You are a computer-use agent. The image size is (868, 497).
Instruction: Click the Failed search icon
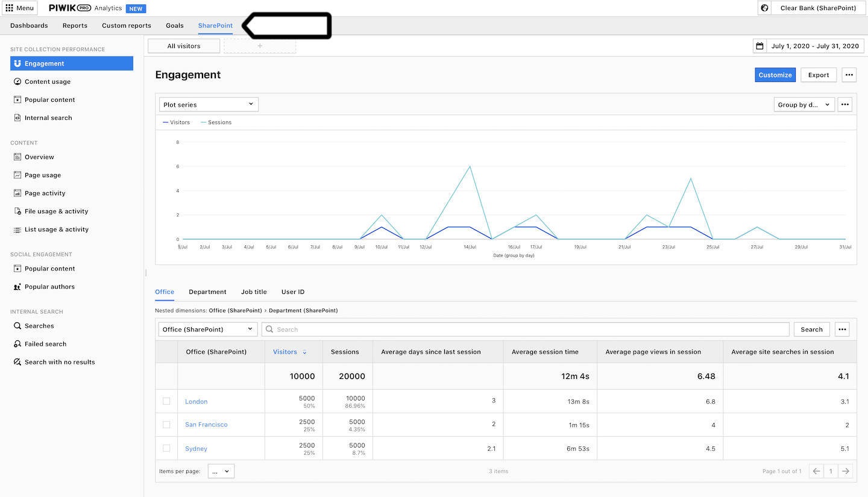click(17, 344)
